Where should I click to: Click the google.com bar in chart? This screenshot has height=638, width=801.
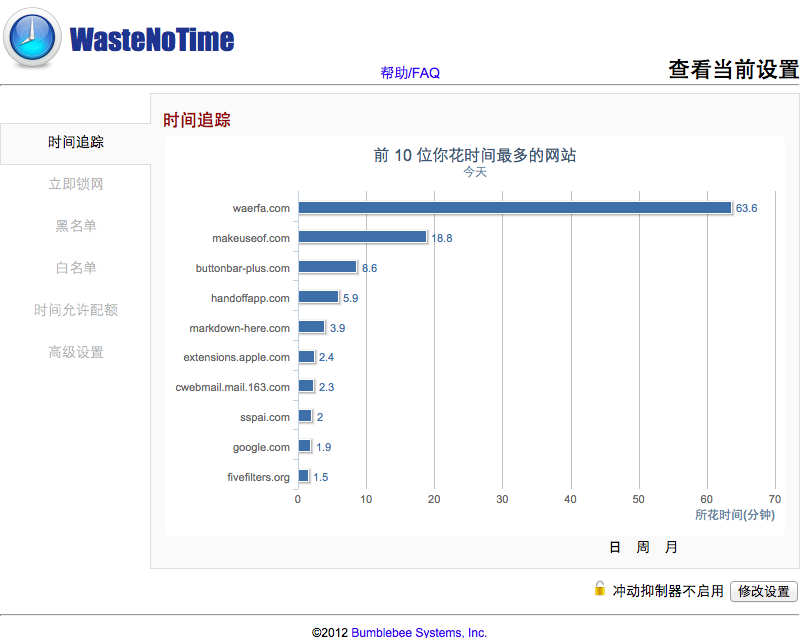point(305,446)
